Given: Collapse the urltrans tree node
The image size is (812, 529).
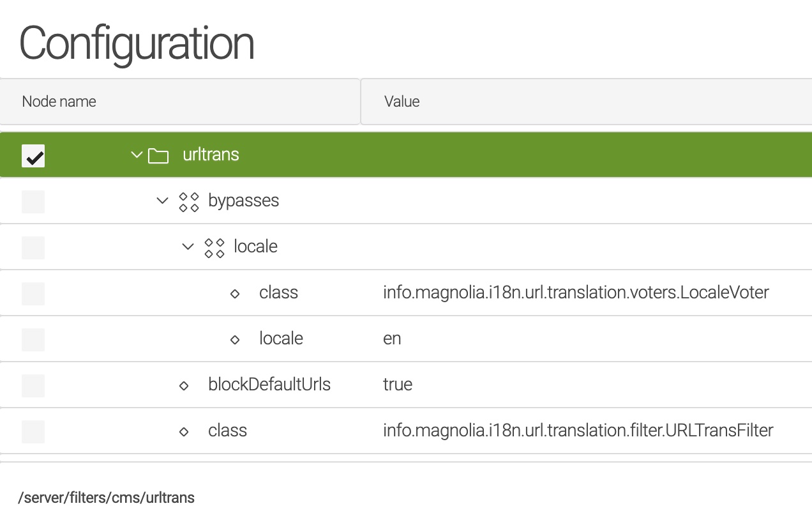Looking at the screenshot, I should click(x=135, y=154).
